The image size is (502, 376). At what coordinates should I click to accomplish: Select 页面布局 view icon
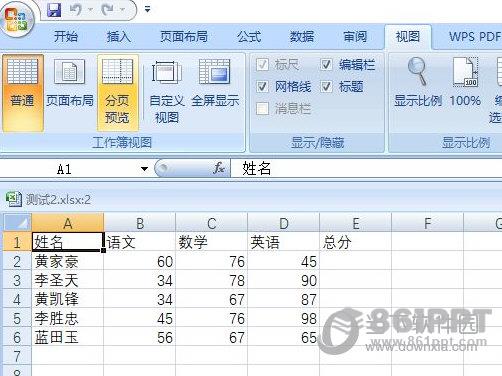(x=70, y=83)
